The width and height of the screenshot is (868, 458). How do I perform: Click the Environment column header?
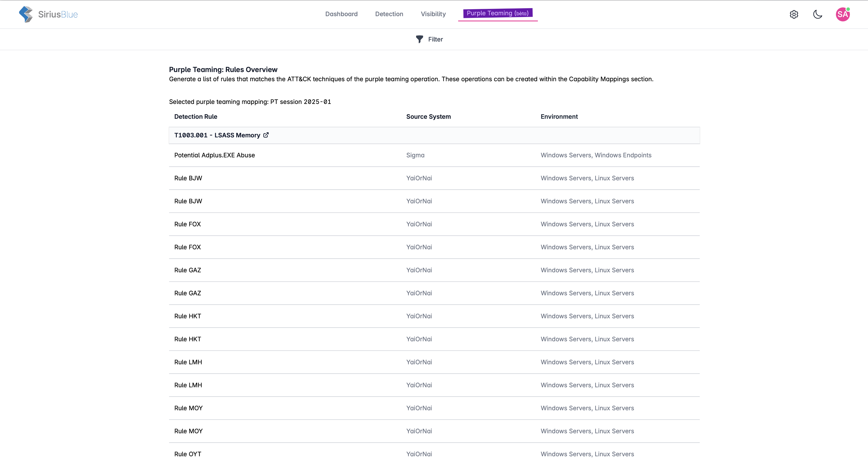pos(559,117)
